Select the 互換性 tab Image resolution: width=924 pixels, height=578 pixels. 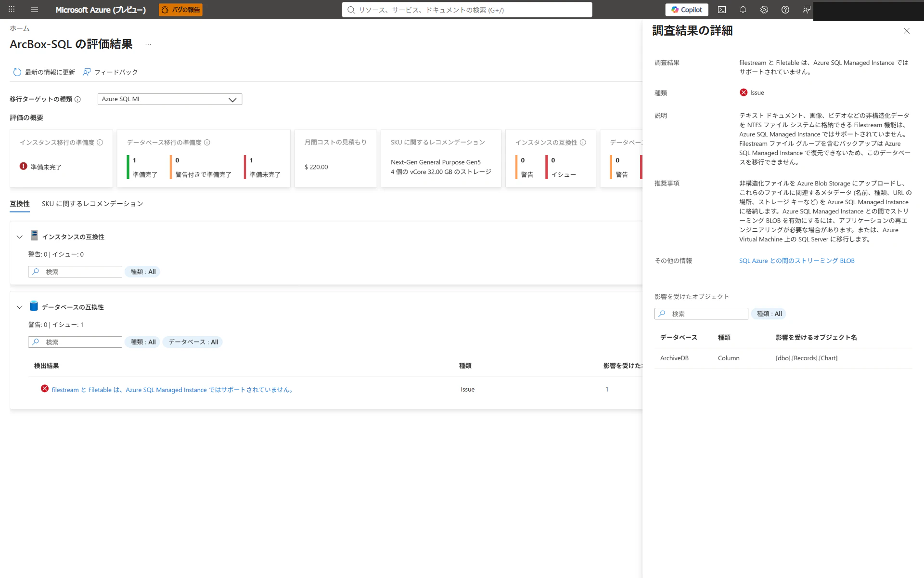pos(20,204)
